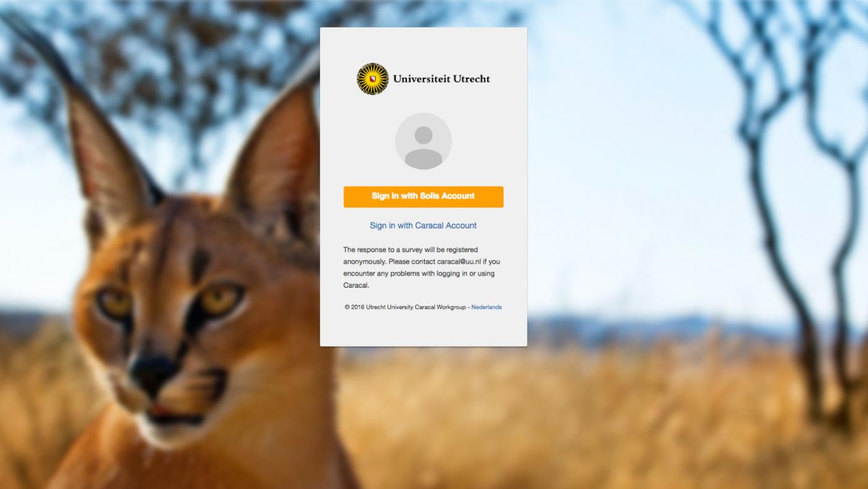Viewport: 868px width, 489px height.
Task: Click the Utrecht University sun emblem
Action: 373,79
